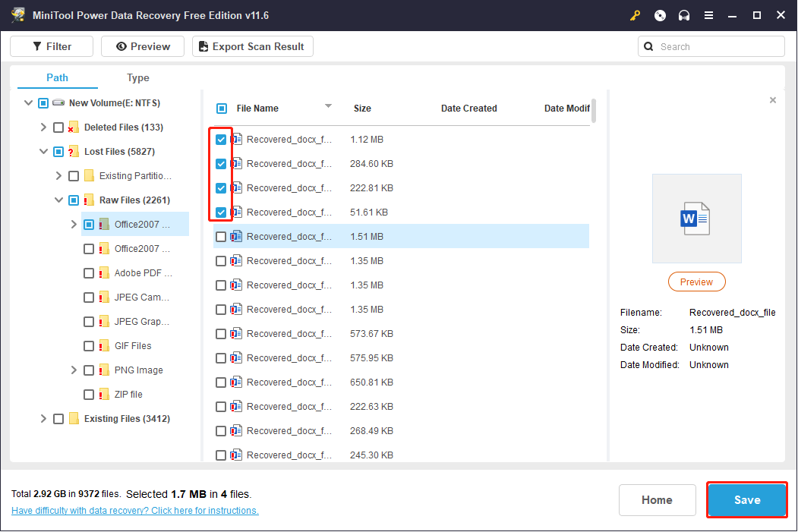Check the Existing Files (3412) checkbox

[58, 419]
